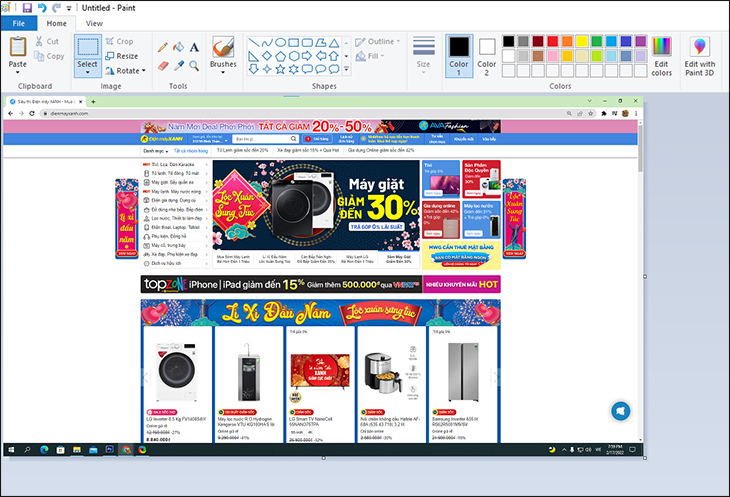Viewport: 730px width, 497px height.
Task: Pick the gray color swatch
Action: point(523,41)
